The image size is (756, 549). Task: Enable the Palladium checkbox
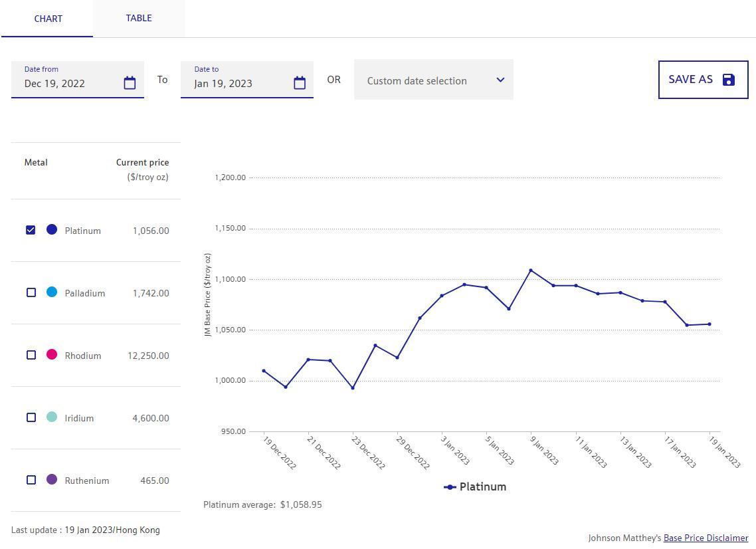pyautogui.click(x=31, y=292)
